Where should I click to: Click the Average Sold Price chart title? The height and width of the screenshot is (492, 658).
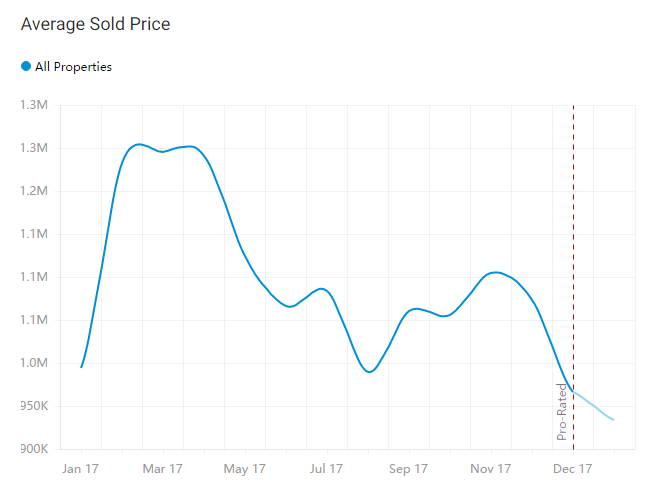coord(95,24)
